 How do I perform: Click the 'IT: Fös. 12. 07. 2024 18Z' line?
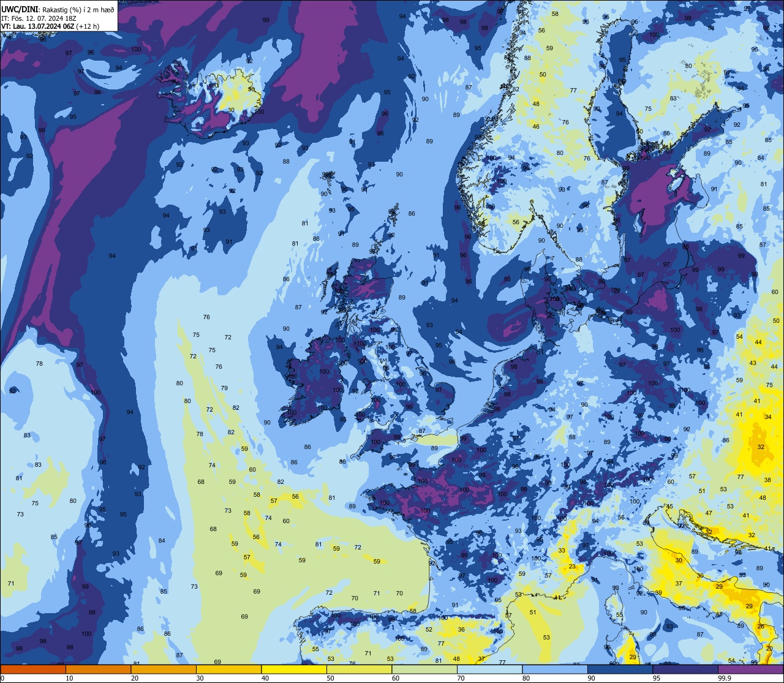pyautogui.click(x=39, y=18)
